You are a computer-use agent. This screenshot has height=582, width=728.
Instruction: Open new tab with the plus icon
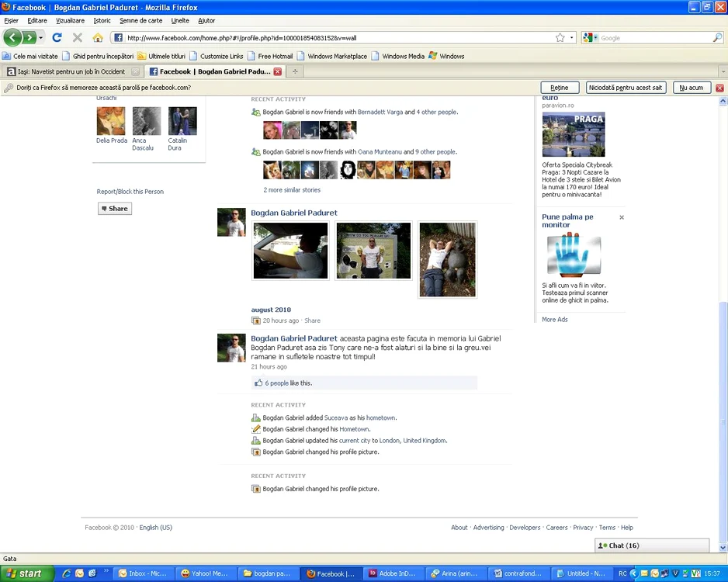295,71
